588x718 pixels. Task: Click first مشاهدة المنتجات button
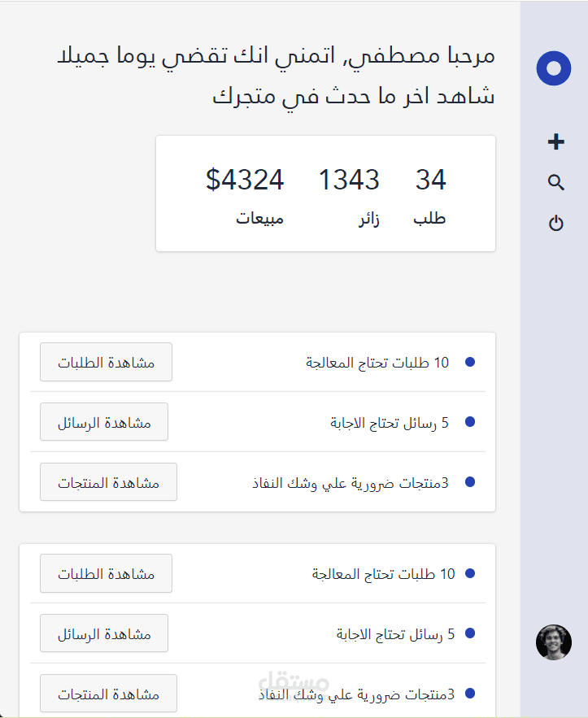108,482
